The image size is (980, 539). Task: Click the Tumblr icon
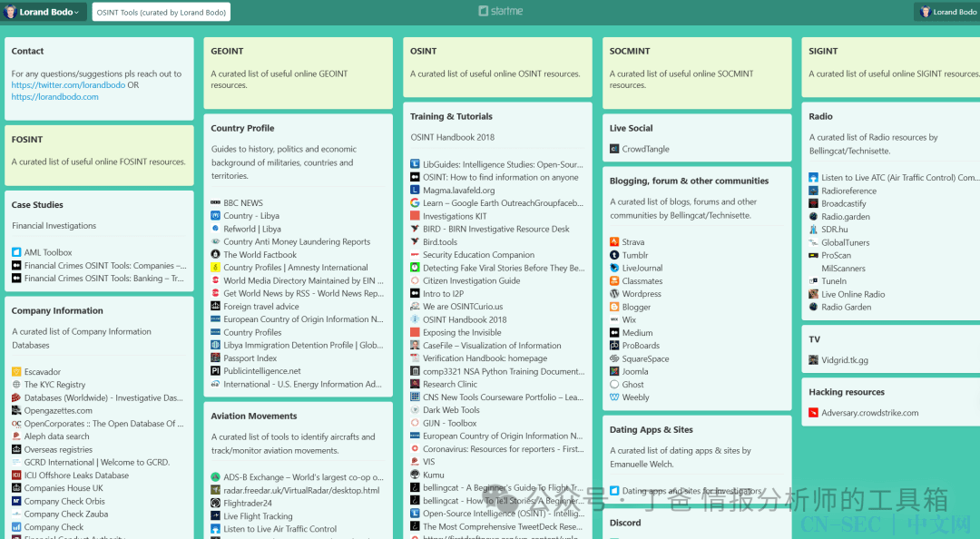coord(614,255)
